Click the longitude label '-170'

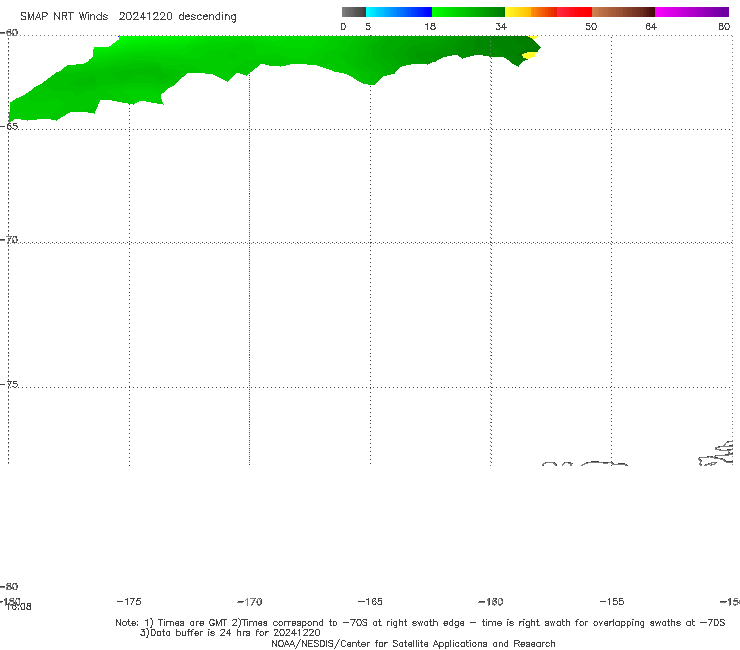(250, 601)
